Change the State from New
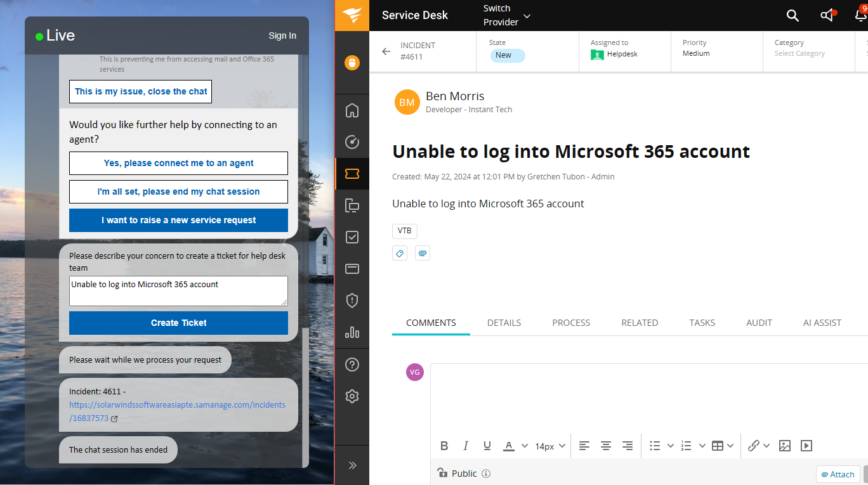This screenshot has width=868, height=485. pyautogui.click(x=508, y=55)
